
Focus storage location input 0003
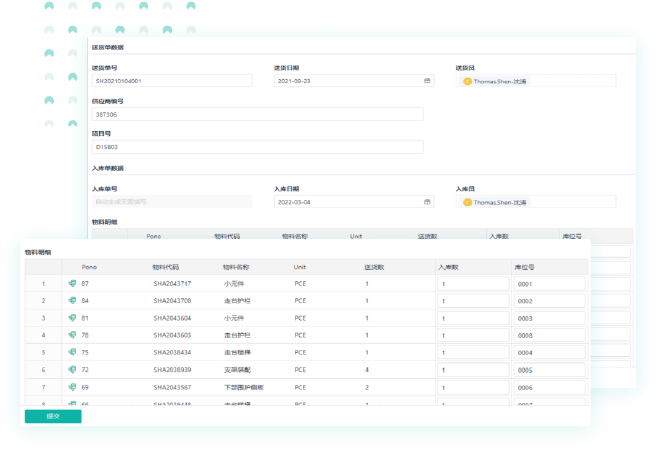[549, 318]
